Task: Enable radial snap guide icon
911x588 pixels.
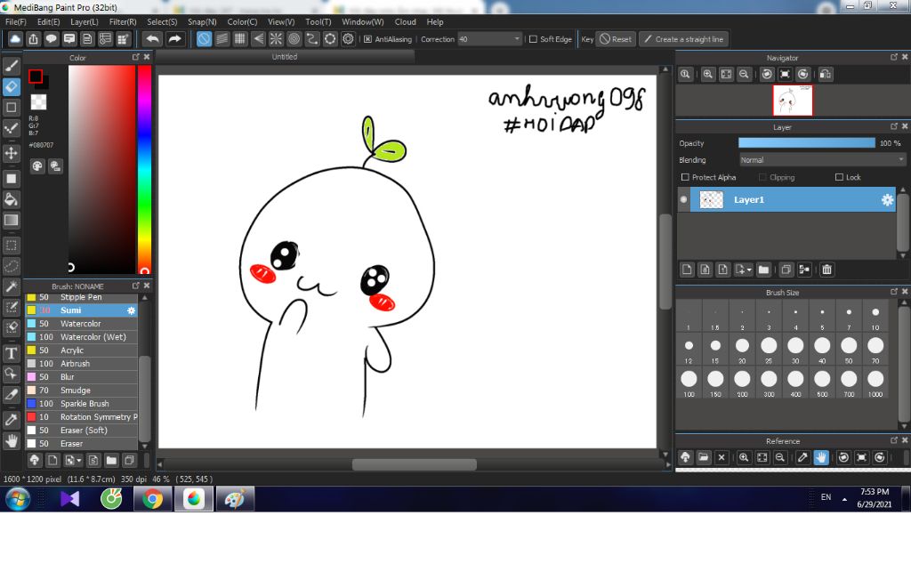Action: (x=276, y=39)
